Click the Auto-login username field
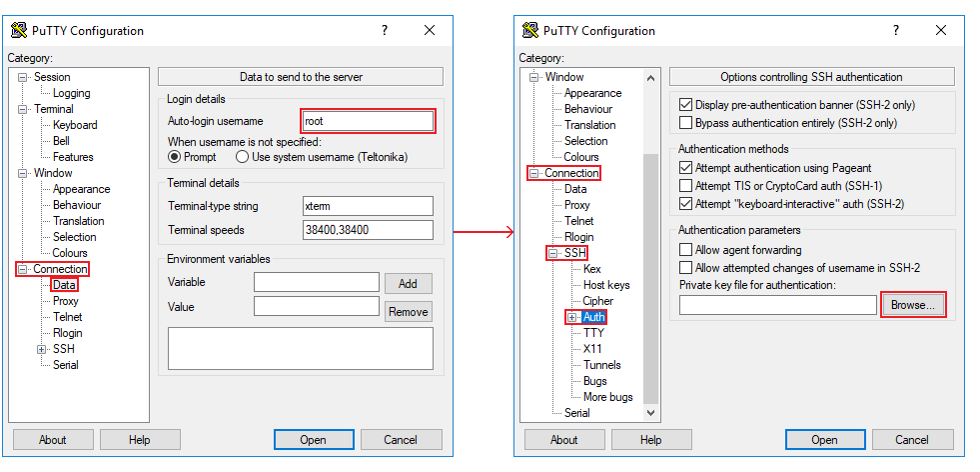The height and width of the screenshot is (472, 980). tap(368, 121)
